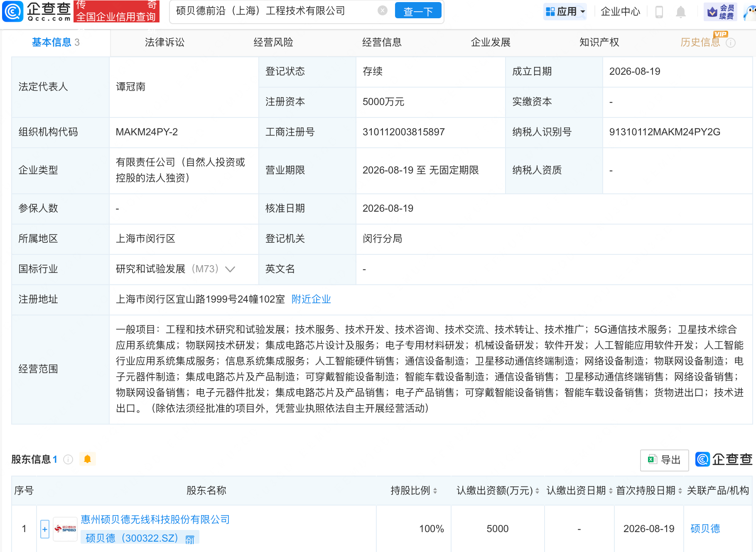
Task: Open 企业中心 link in header
Action: pos(620,12)
